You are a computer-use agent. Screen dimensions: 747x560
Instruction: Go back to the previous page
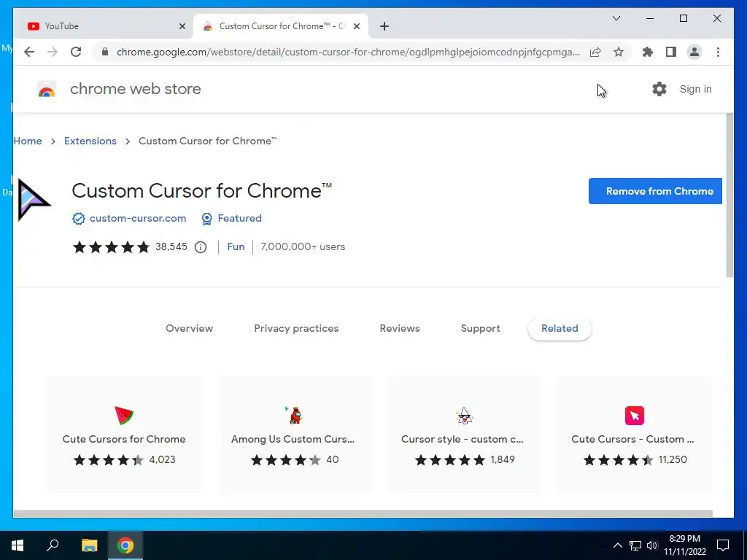[29, 52]
